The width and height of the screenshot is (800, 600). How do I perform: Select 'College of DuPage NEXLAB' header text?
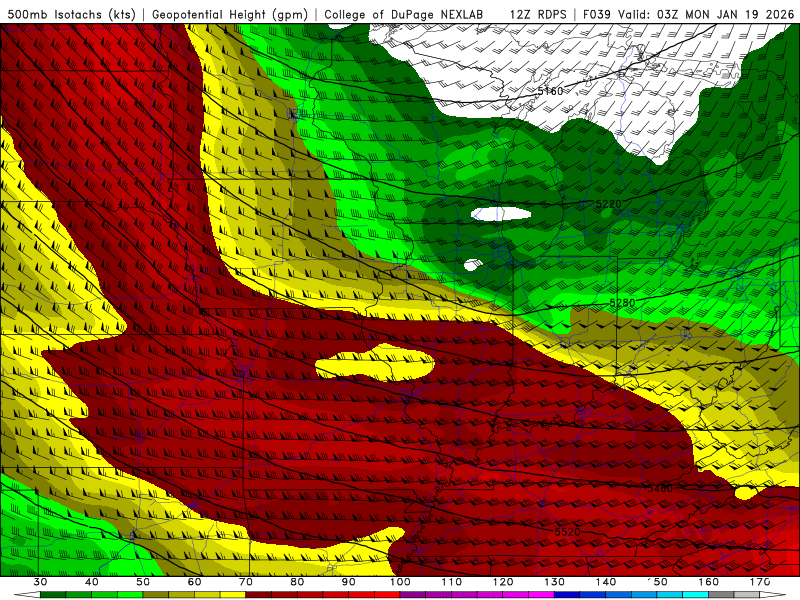[x=404, y=14]
